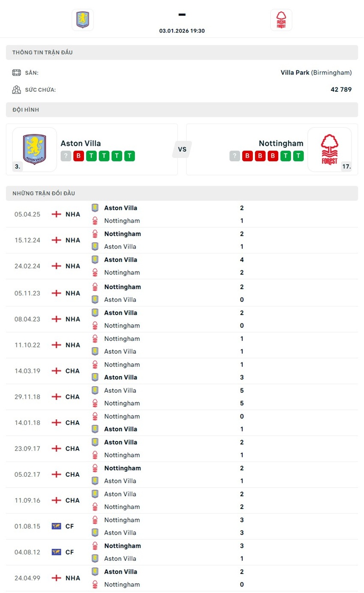Image resolution: width=364 pixels, height=593 pixels.
Task: Click the Aston Villa club crest at top
Action: click(83, 19)
